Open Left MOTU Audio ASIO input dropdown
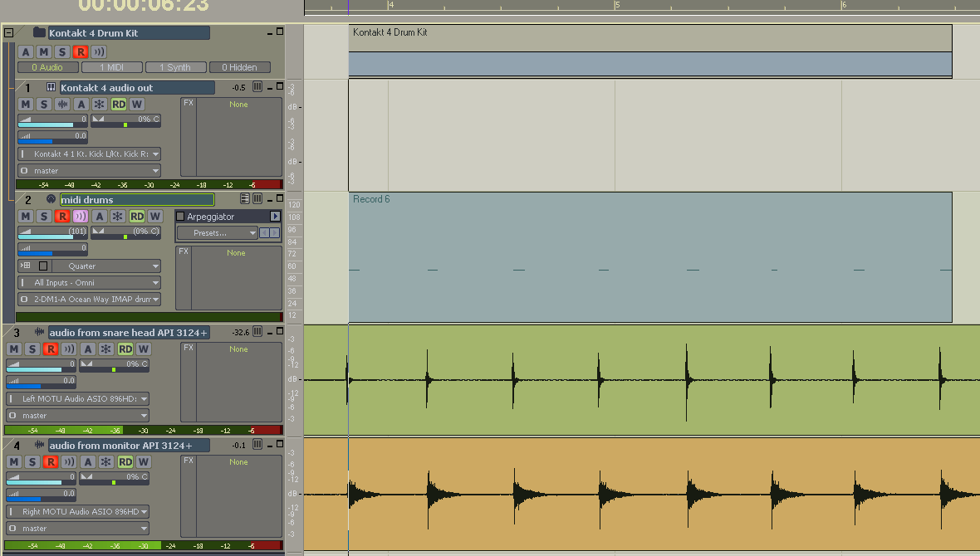980x556 pixels. pos(77,399)
